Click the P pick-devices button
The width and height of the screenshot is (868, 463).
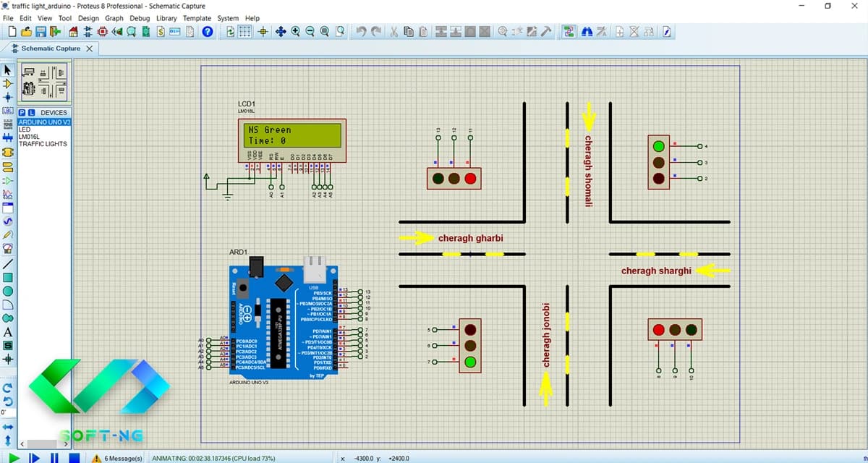click(22, 113)
